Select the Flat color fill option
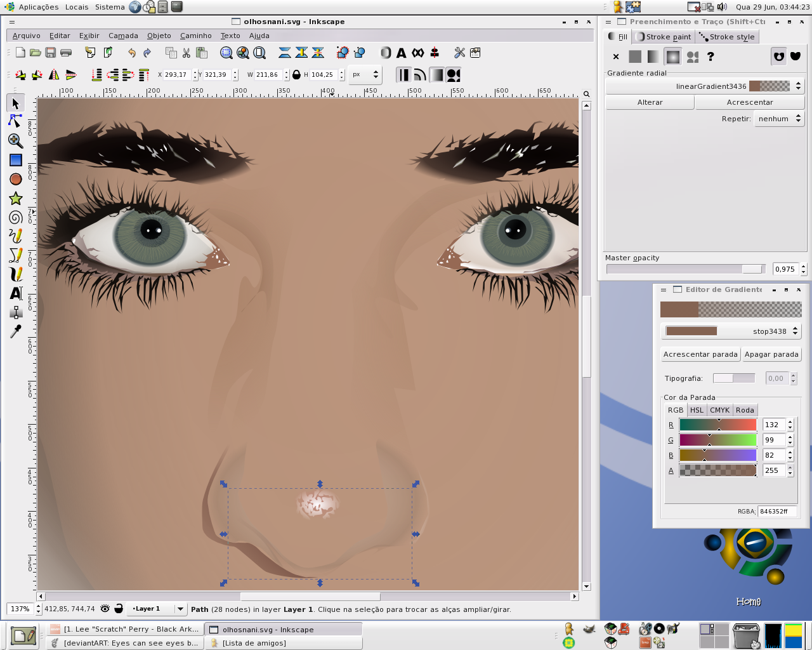 [635, 56]
